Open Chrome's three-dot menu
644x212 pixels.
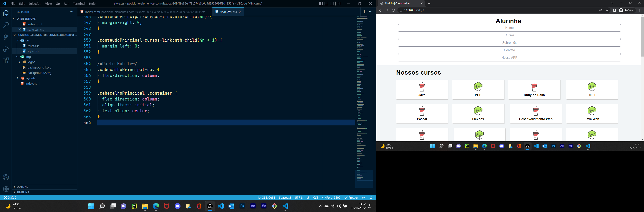tap(640, 10)
